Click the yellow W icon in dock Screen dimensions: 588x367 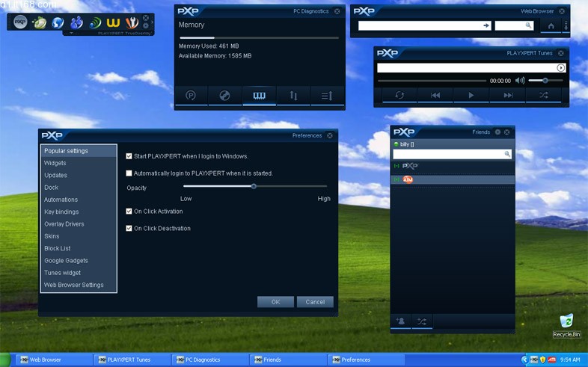click(113, 23)
